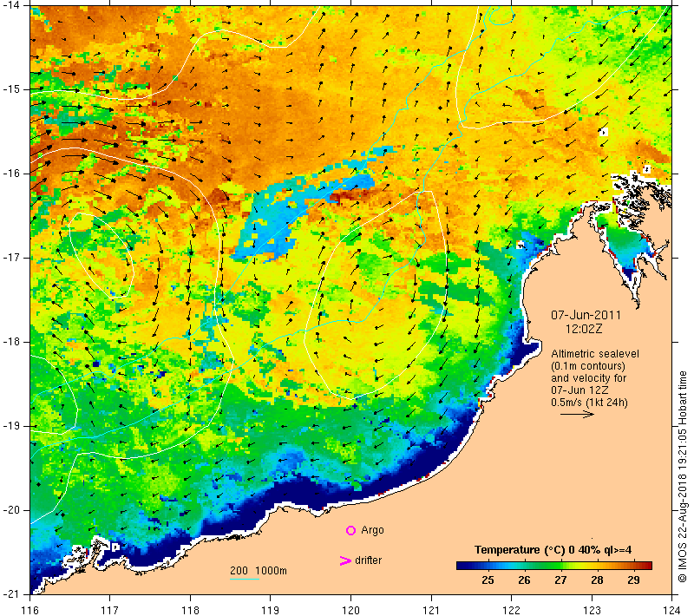Click the 'Temperature (°C) 0 40% ql>=4' title
Viewport: 694px width, 616px height.
coord(553,549)
